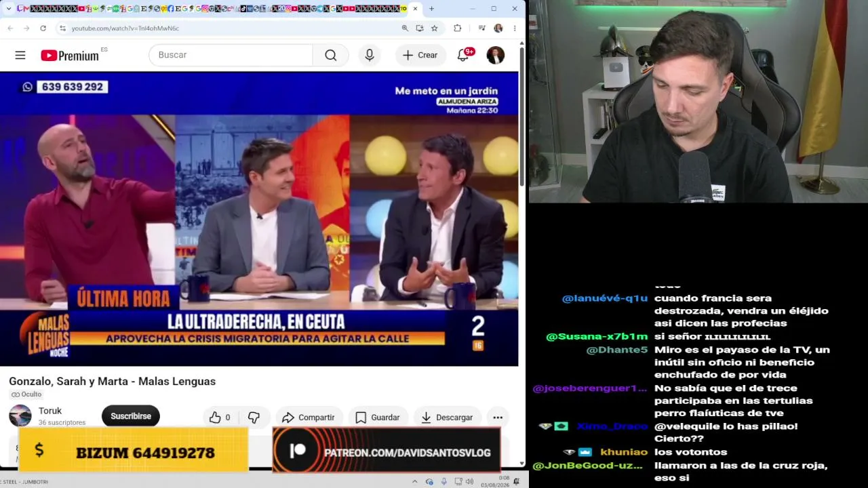Screen dimensions: 868x488
Task: Open the Toruk channel name link
Action: [x=50, y=411]
